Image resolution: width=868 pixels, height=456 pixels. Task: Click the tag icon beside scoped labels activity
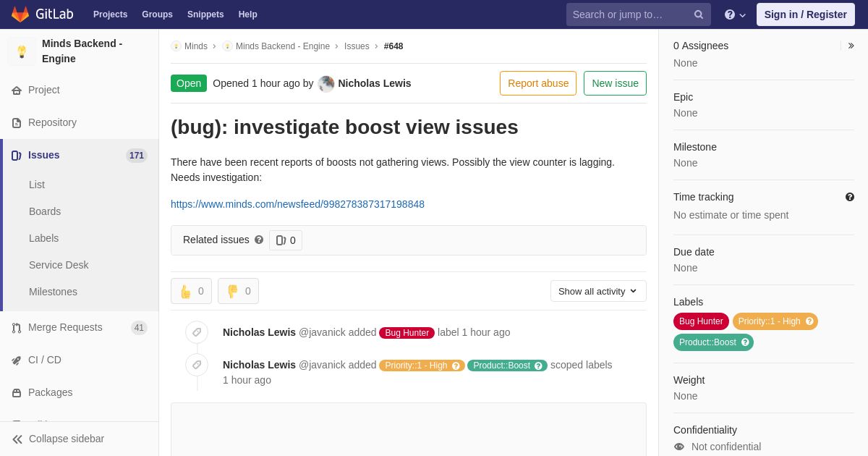(x=197, y=365)
